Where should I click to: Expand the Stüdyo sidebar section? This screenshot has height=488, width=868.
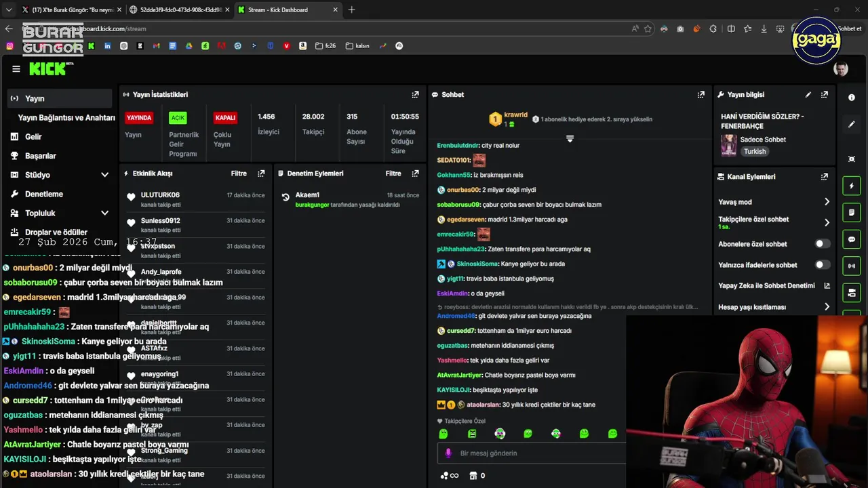click(x=104, y=175)
